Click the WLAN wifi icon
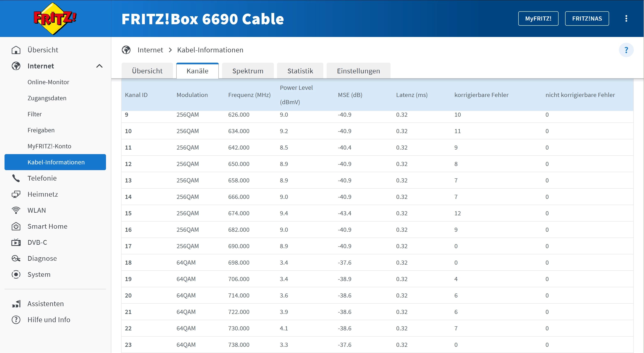The image size is (644, 353). (16, 210)
